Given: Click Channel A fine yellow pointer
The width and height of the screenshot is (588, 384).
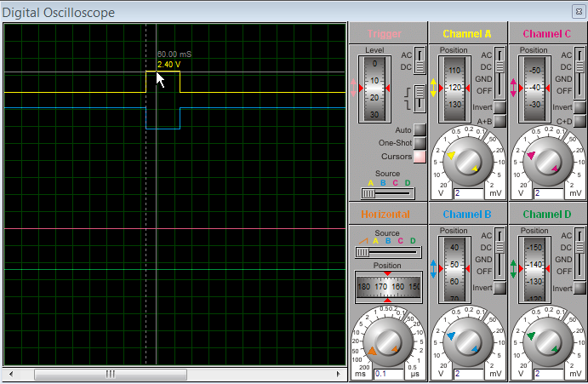Looking at the screenshot, I should click(x=475, y=169).
